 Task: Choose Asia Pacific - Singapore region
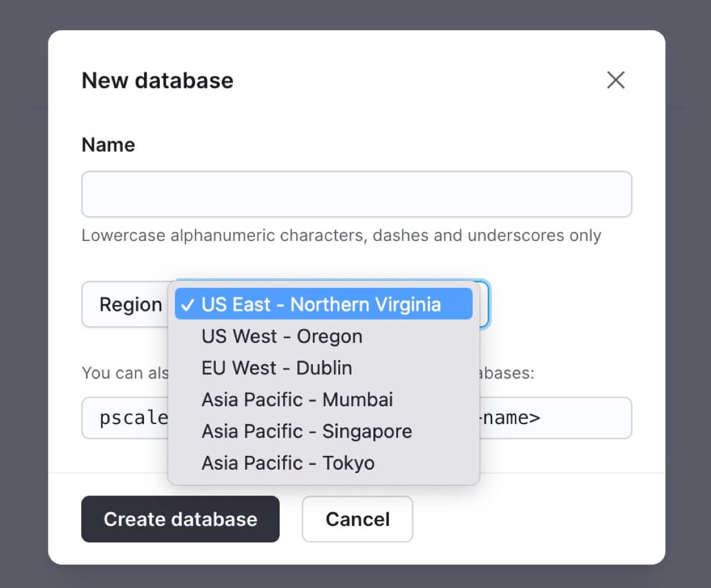click(x=306, y=431)
